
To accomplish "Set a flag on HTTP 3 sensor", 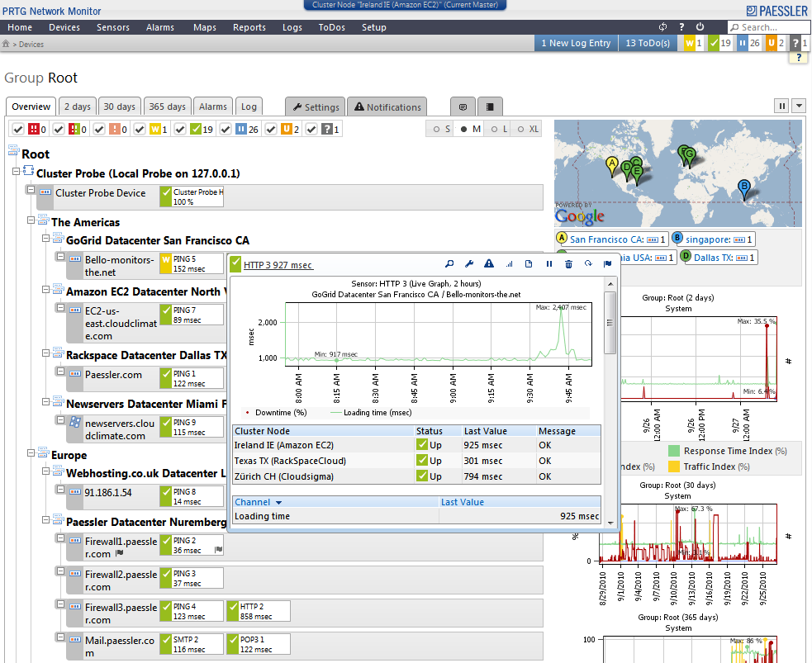I will click(609, 263).
